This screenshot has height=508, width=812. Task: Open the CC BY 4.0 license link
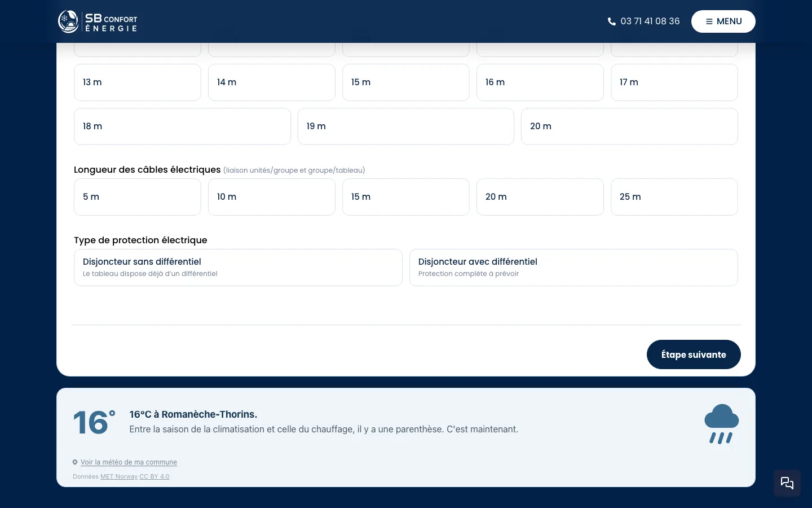(x=155, y=477)
